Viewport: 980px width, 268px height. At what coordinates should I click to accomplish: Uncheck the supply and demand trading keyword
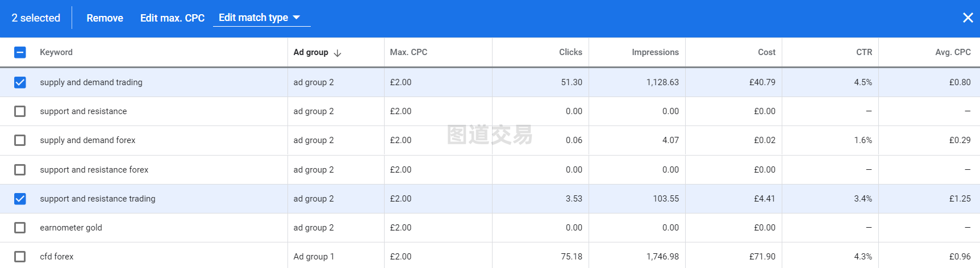pyautogui.click(x=20, y=82)
